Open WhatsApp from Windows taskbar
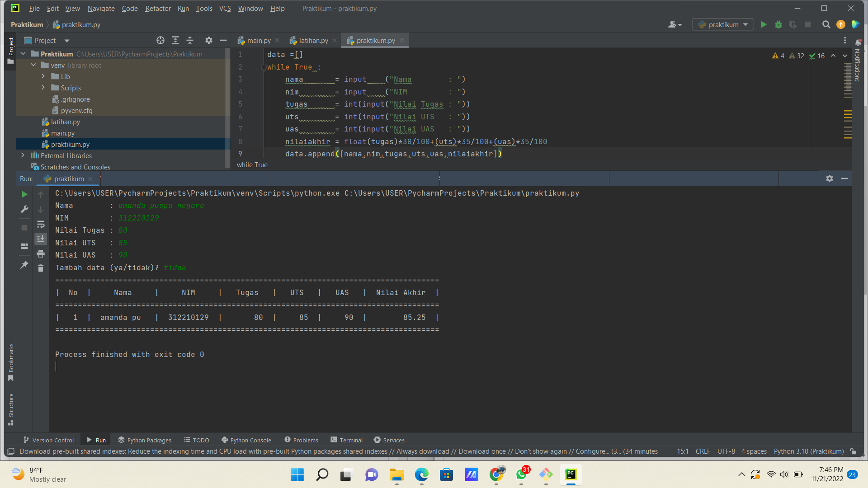Viewport: 868px width, 488px height. point(521,474)
